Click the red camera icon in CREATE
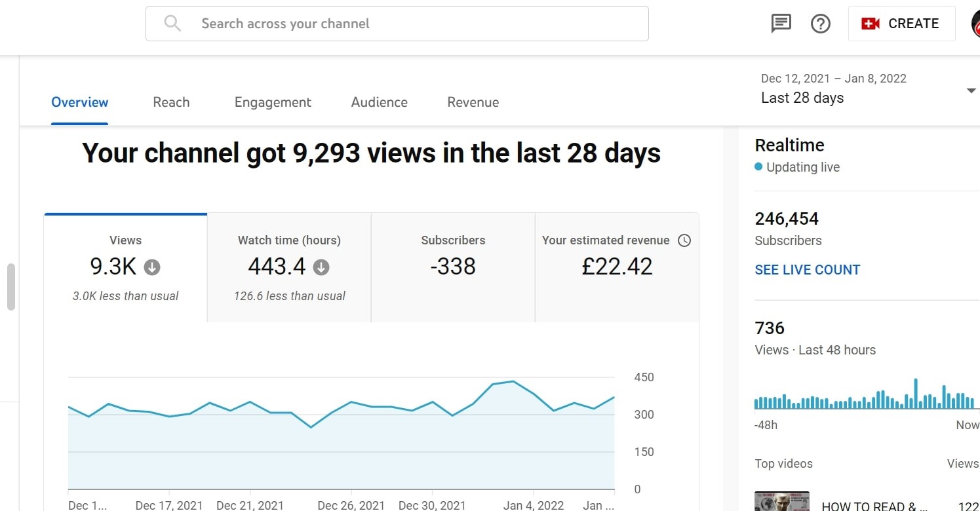This screenshot has height=511, width=980. point(871,24)
